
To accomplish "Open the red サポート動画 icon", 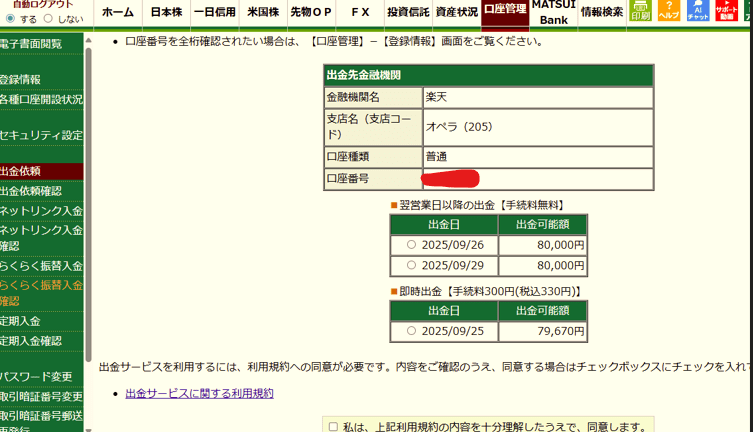I will 727,11.
